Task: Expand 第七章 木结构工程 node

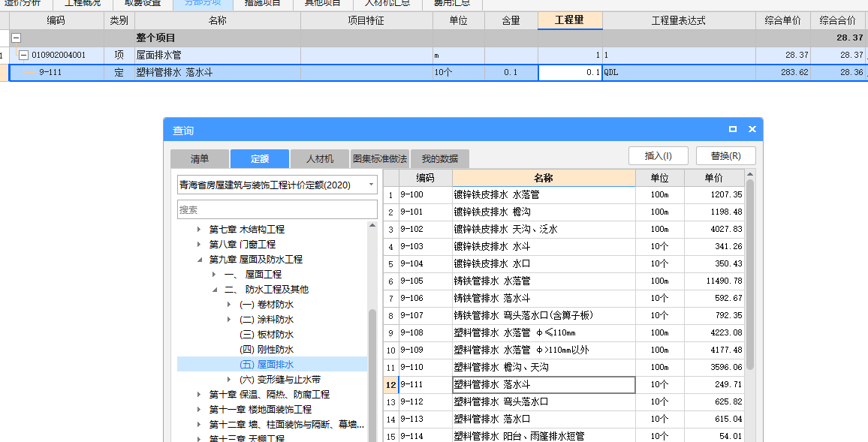Action: pos(199,229)
